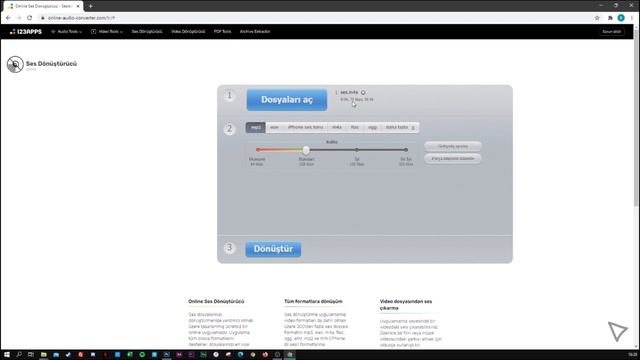Expand the daha fazla formats dropdown
Viewport: 640px width, 360px height.
pyautogui.click(x=400, y=127)
